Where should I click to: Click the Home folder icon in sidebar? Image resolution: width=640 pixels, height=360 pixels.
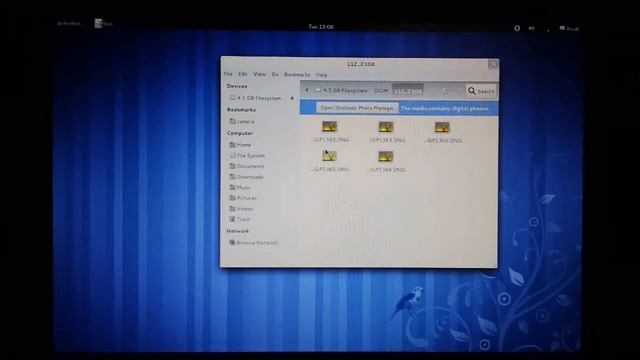[232, 144]
